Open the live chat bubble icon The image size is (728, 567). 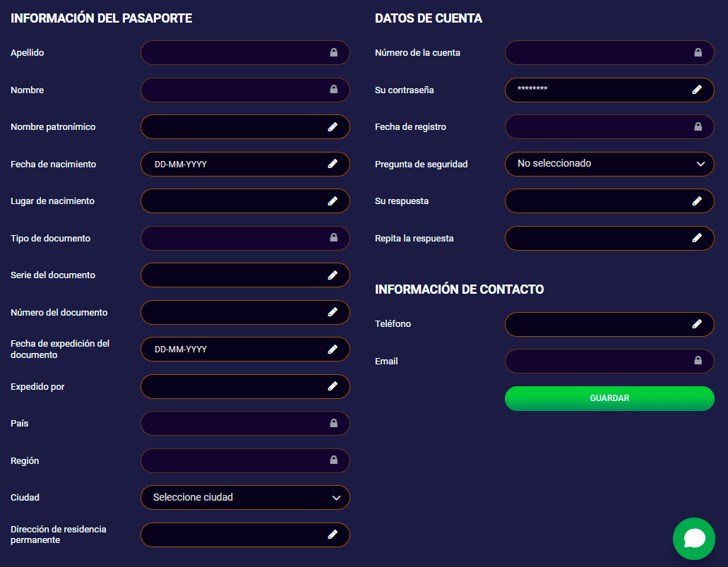[694, 539]
